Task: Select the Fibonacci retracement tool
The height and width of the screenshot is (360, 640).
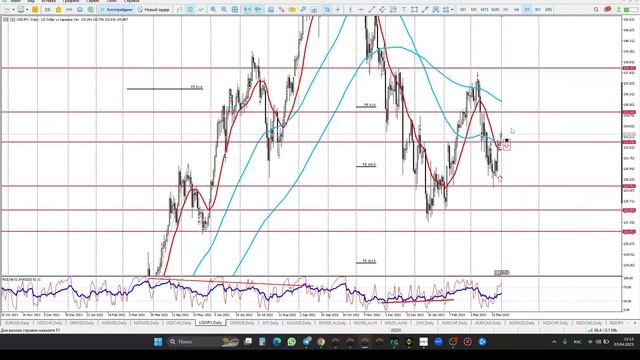Action: pyautogui.click(x=393, y=9)
